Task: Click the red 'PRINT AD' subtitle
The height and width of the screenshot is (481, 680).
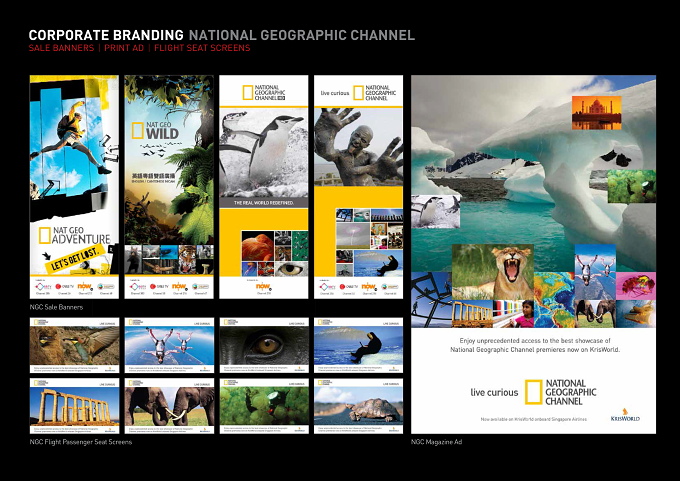Action: point(124,48)
